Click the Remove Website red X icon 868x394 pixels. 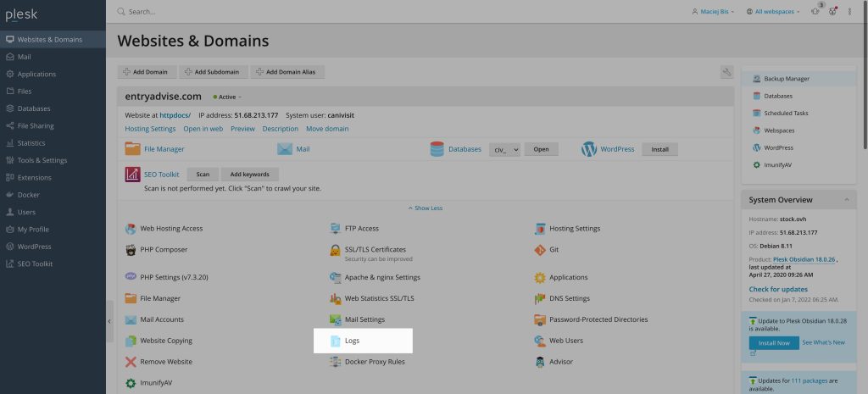131,362
